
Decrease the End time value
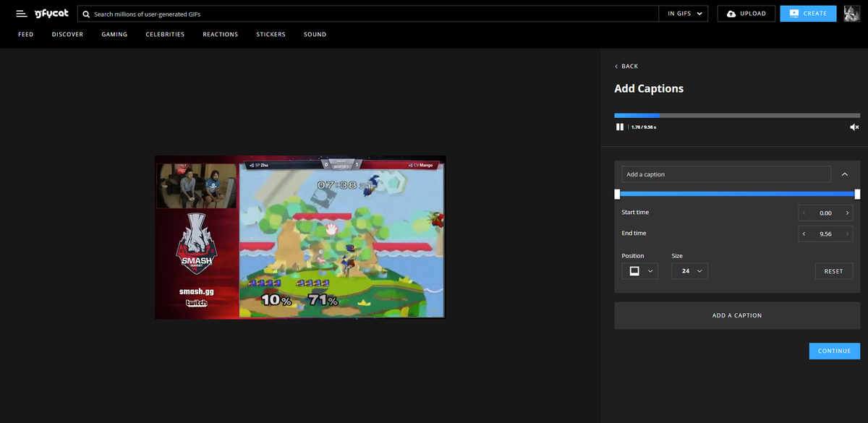(804, 234)
